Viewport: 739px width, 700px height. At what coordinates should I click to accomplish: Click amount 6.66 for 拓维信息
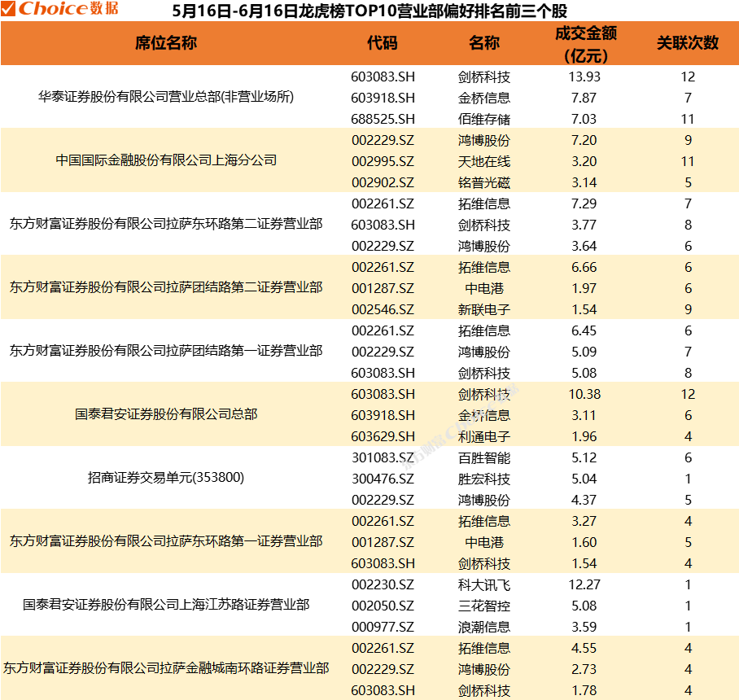coord(584,267)
